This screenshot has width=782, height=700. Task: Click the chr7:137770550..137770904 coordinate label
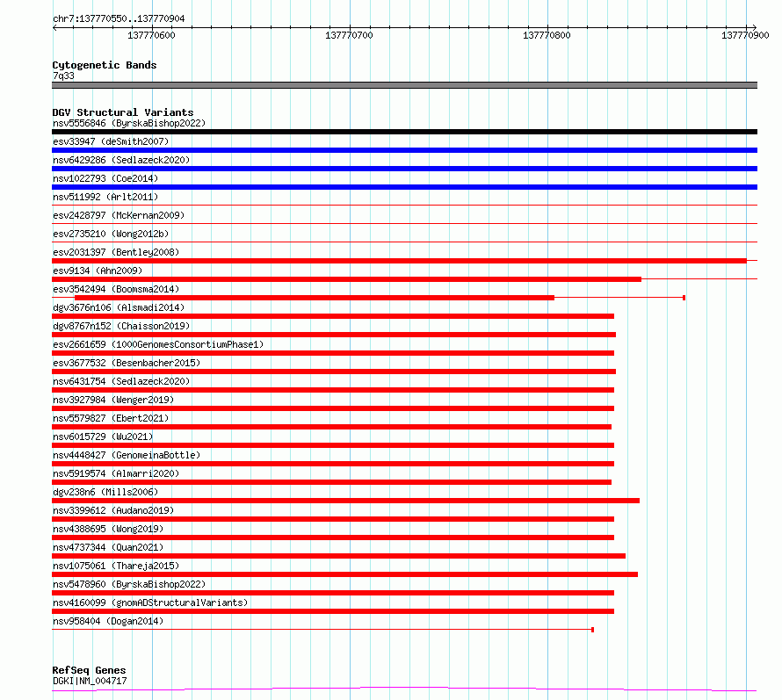click(x=119, y=19)
